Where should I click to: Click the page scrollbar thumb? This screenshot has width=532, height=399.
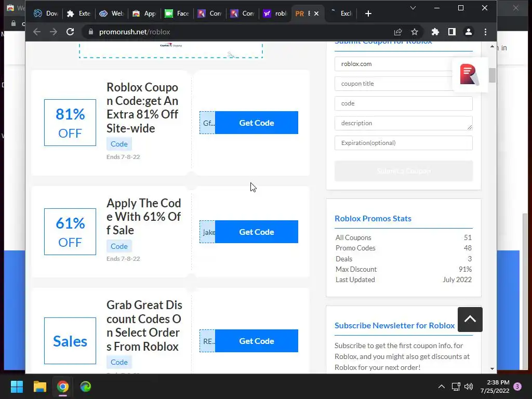click(493, 75)
